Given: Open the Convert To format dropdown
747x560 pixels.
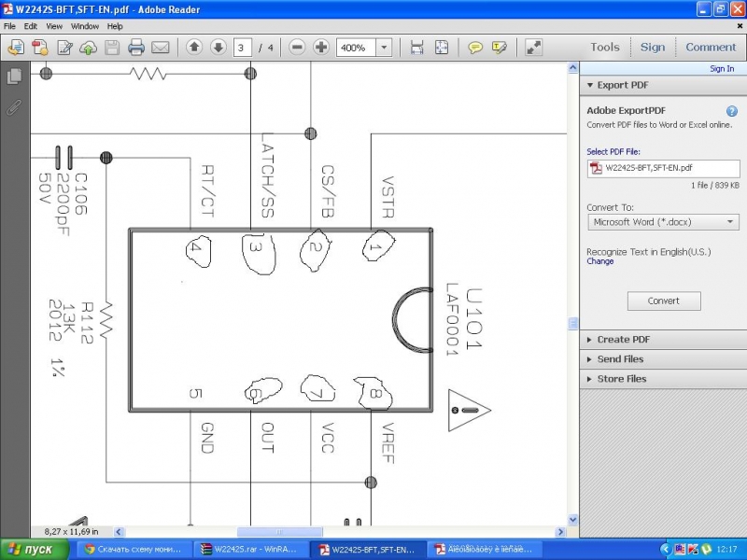Looking at the screenshot, I should point(663,222).
